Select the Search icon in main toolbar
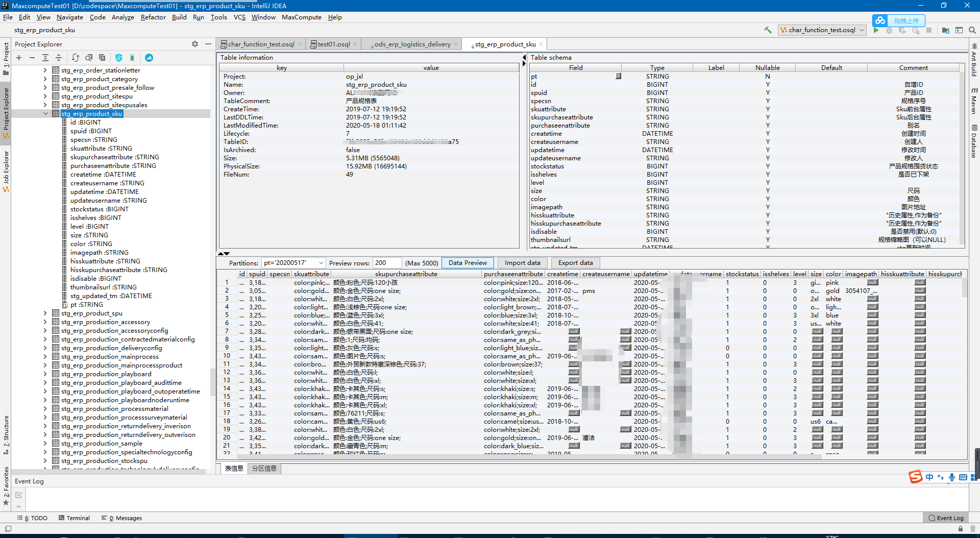980x538 pixels. click(x=972, y=30)
